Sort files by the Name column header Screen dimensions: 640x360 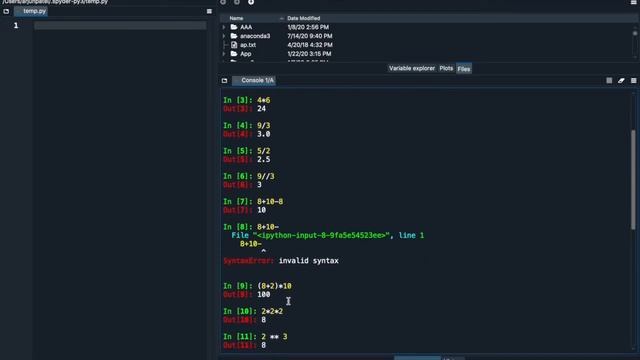tap(236, 18)
